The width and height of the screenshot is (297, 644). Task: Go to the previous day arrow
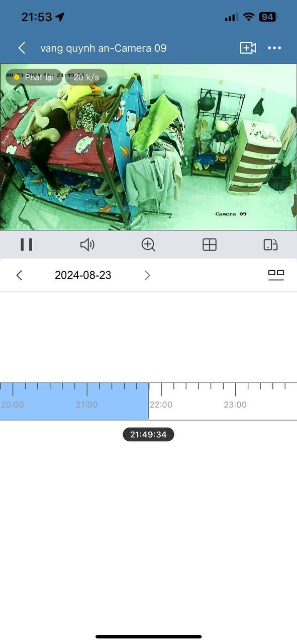[x=19, y=275]
